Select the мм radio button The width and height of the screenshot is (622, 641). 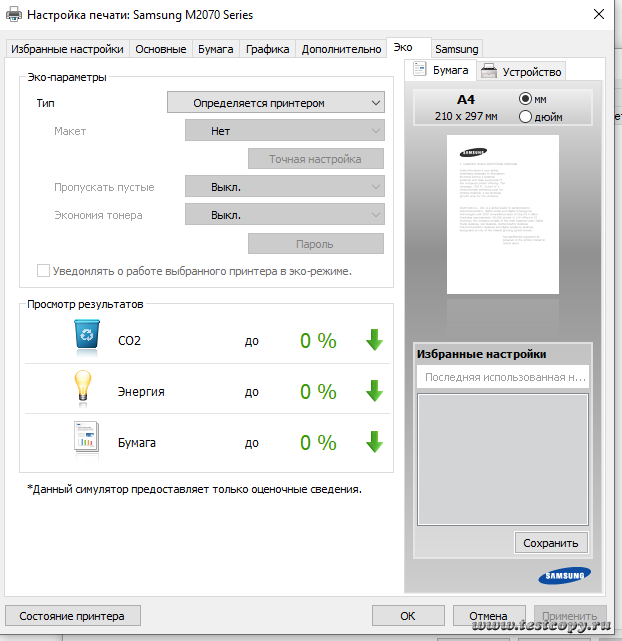526,99
